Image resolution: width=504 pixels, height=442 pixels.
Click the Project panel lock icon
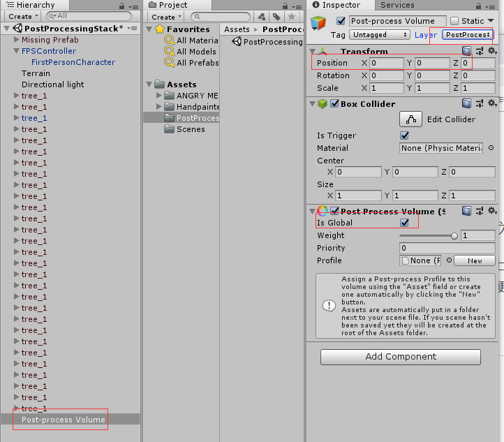click(x=285, y=6)
